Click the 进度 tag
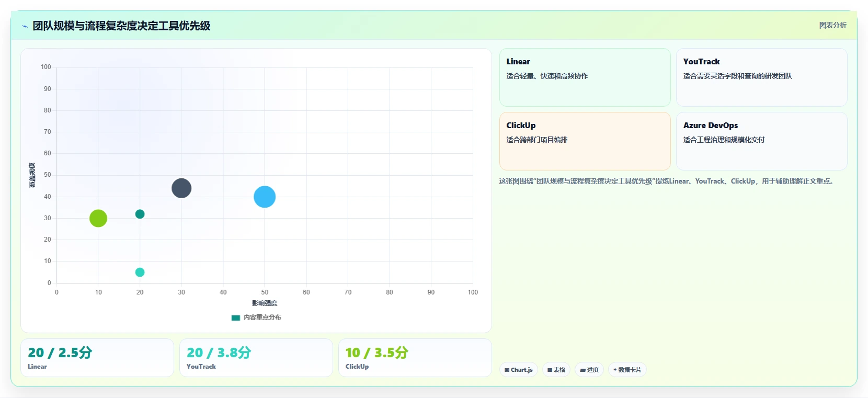 [x=589, y=370]
